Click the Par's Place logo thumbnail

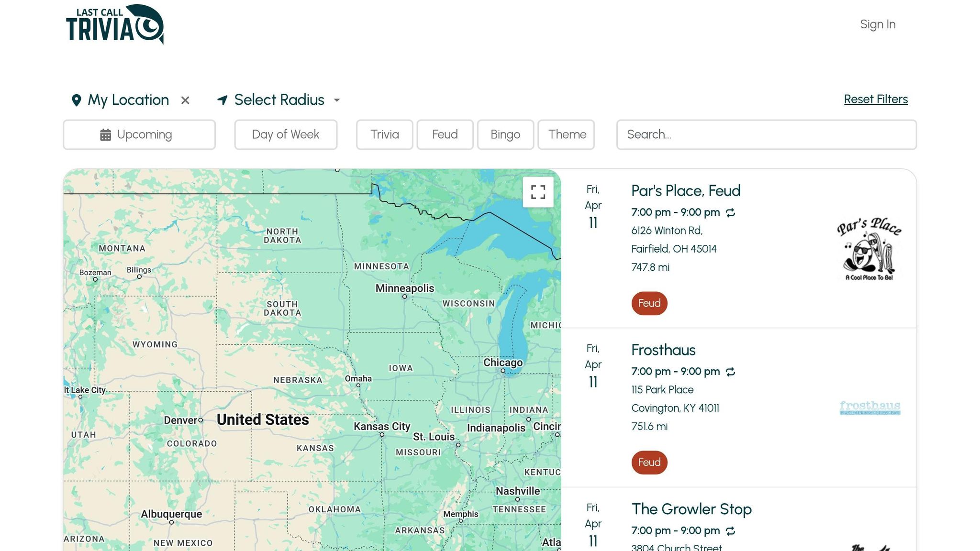[869, 249]
